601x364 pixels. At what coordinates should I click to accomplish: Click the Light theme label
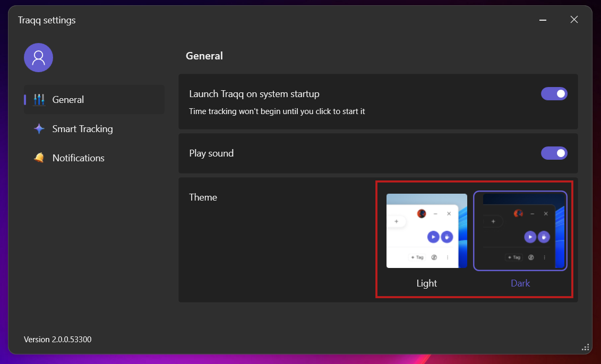click(x=427, y=283)
